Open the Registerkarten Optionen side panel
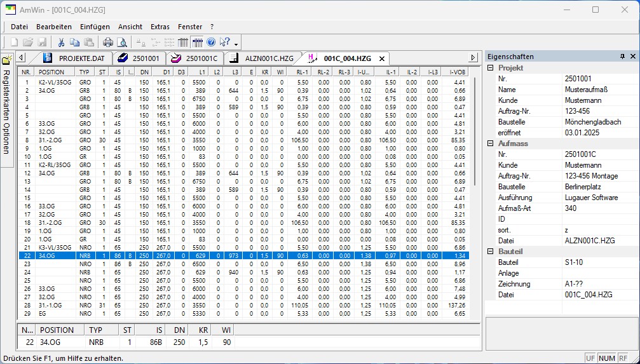 pos(6,111)
